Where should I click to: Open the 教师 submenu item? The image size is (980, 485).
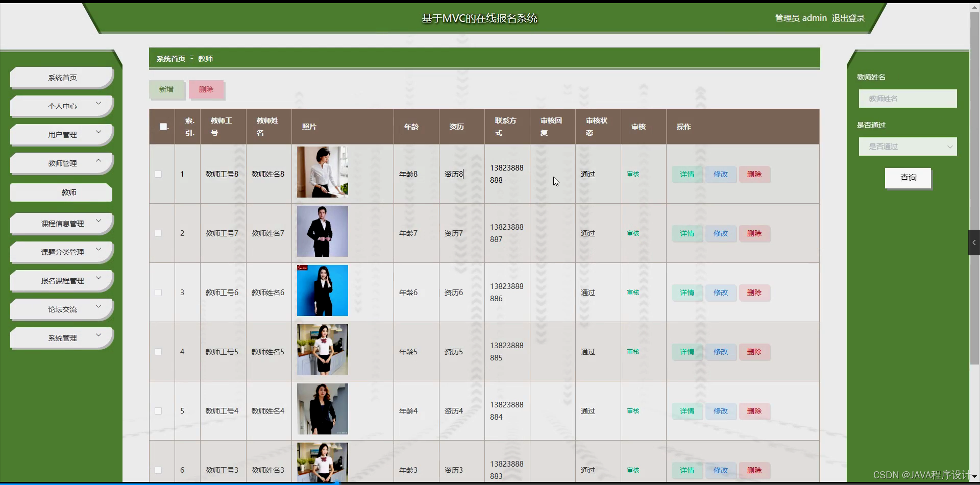61,192
